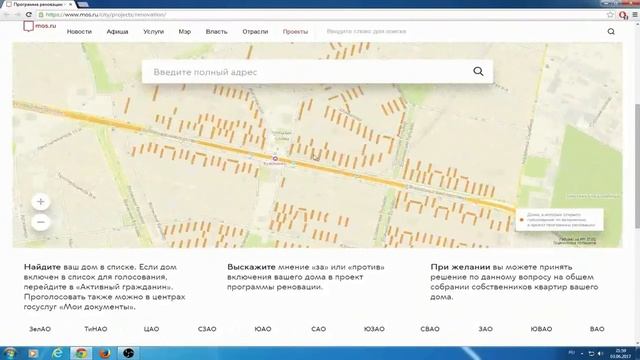The width and height of the screenshot is (640, 360).
Task: Click the volume icon in system tray
Action: coord(600,353)
